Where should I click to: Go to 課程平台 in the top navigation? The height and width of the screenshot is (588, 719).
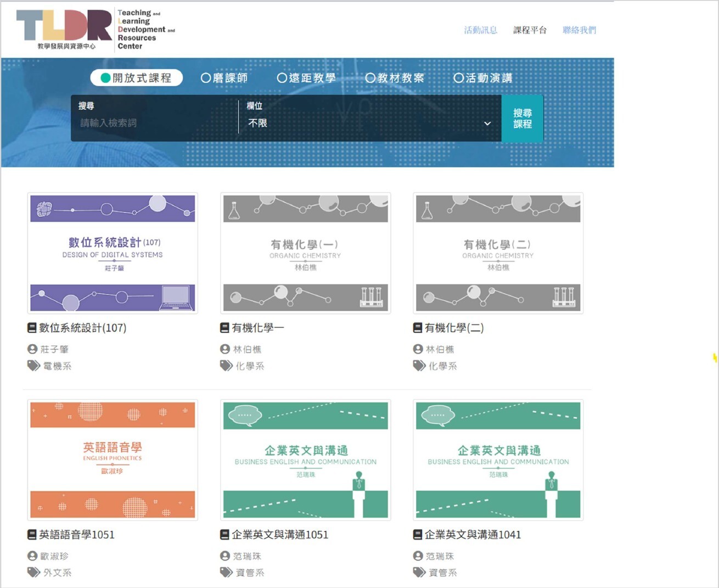(530, 30)
